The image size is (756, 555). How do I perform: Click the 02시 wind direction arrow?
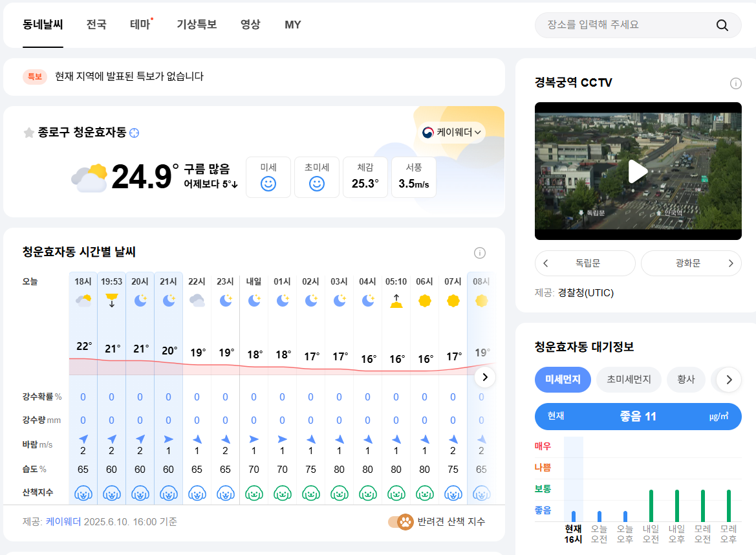click(x=311, y=439)
